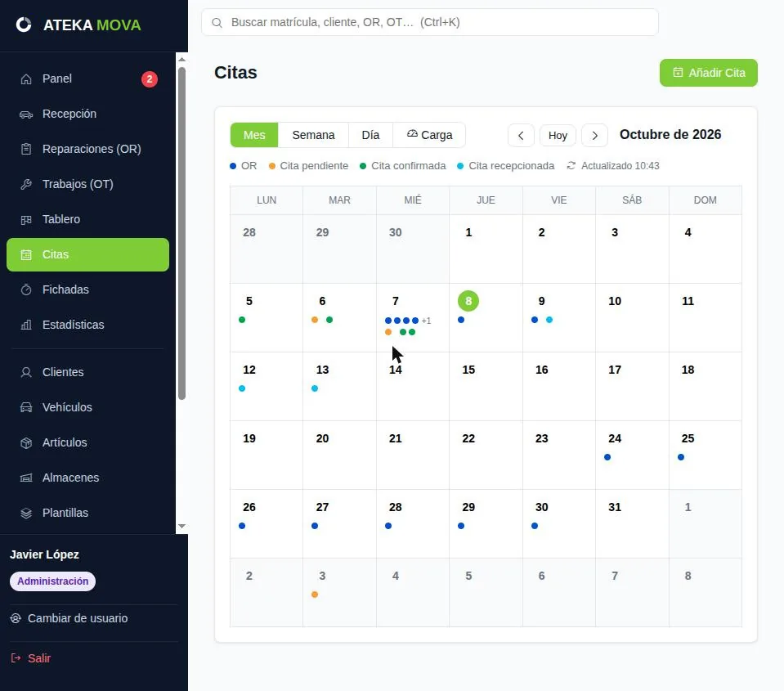Click the blue dot on day 30 of October

[x=535, y=526]
